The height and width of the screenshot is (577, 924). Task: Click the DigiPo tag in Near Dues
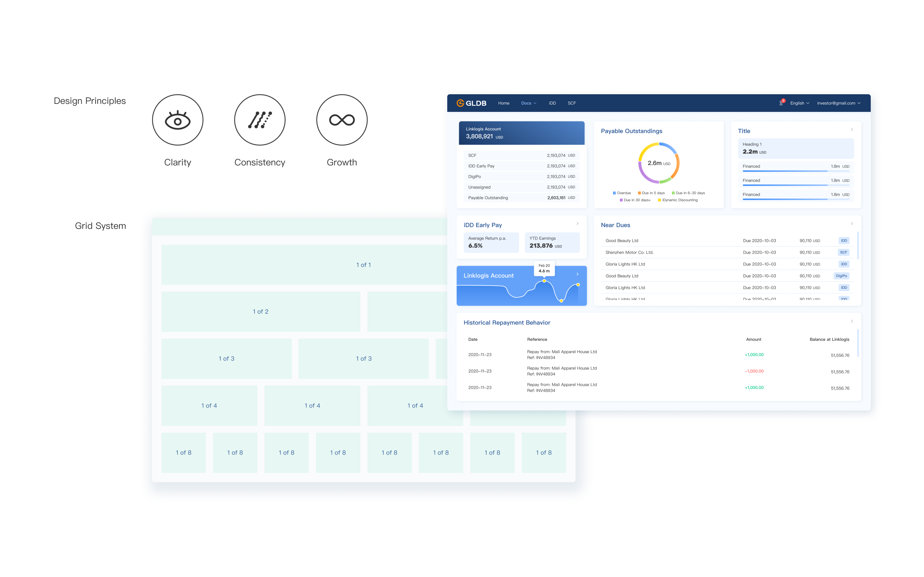click(841, 276)
